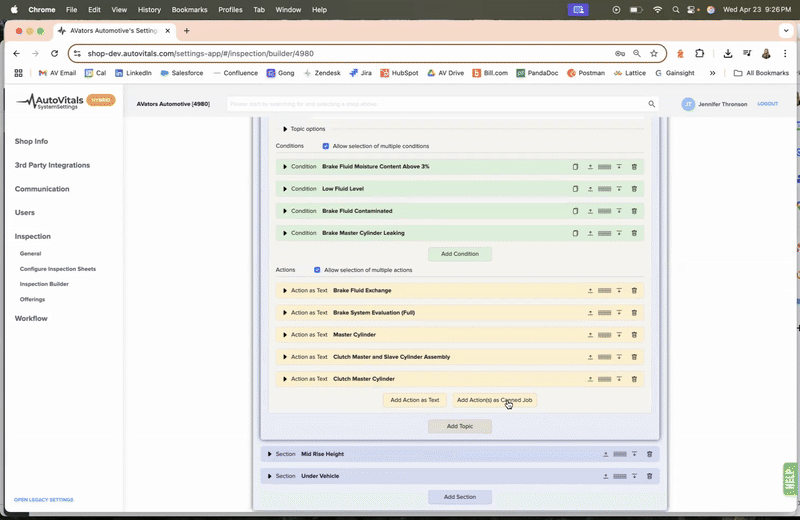The height and width of the screenshot is (520, 800).
Task: Move Under Vehicle section up
Action: [606, 476]
